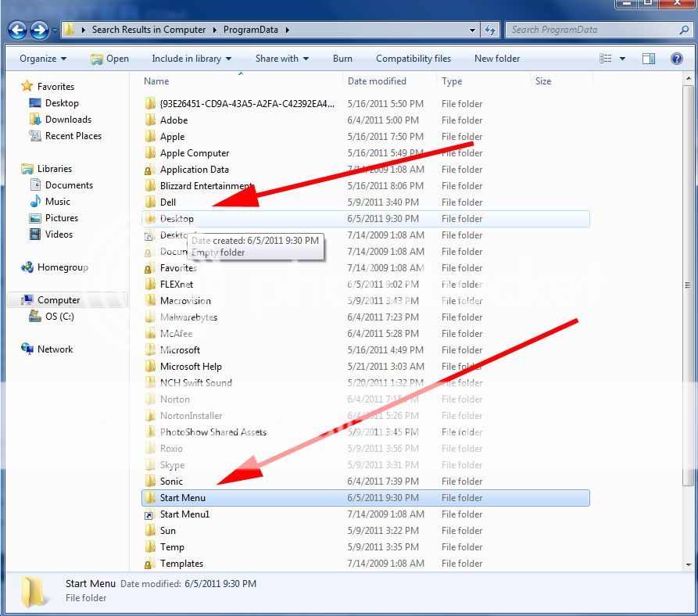
Task: Click the scrollbar up arrow
Action: (x=688, y=78)
